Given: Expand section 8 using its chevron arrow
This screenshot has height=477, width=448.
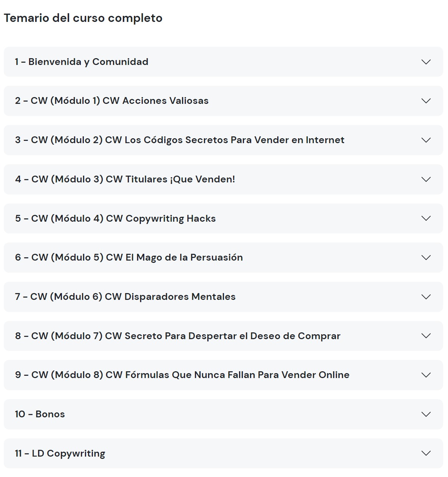Looking at the screenshot, I should point(426,336).
